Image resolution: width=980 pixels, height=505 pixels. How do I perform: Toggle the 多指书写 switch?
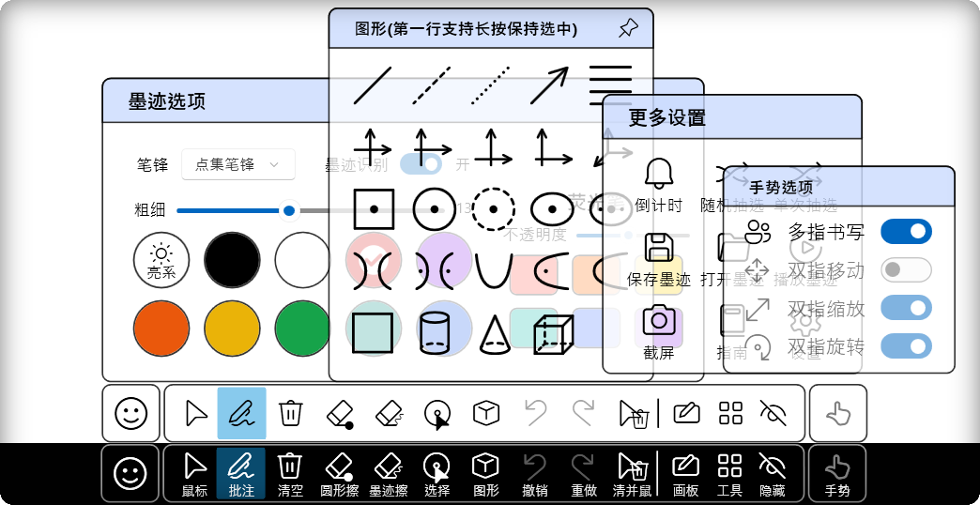(x=906, y=232)
